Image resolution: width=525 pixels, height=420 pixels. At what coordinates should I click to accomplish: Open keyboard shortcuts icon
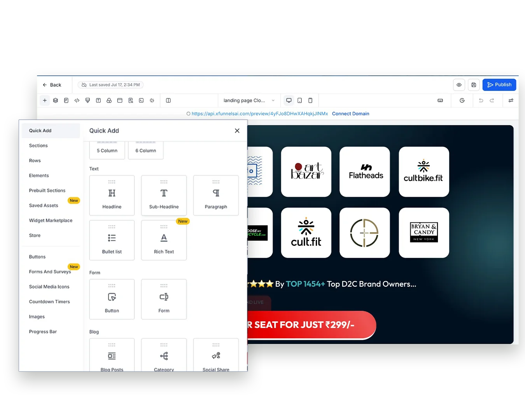click(440, 100)
